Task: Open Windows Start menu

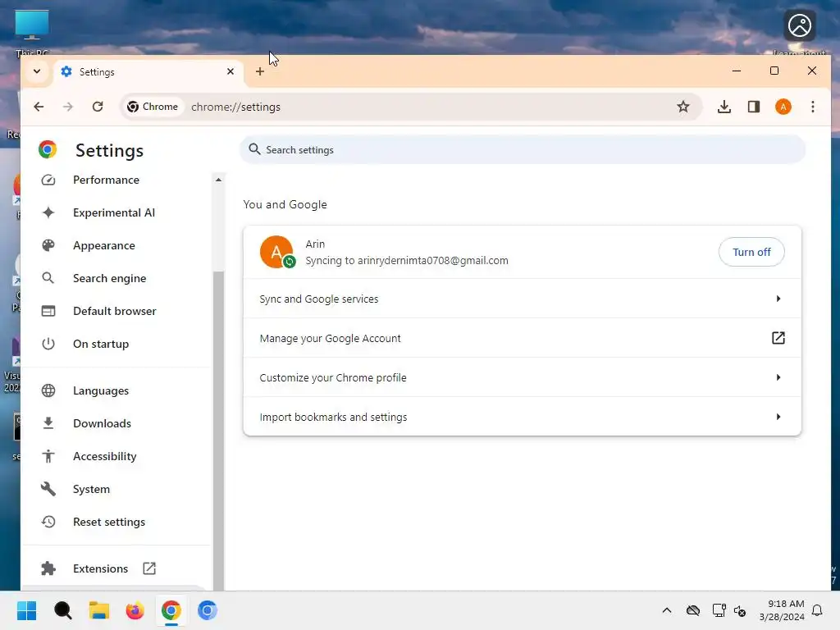Action: tap(26, 610)
